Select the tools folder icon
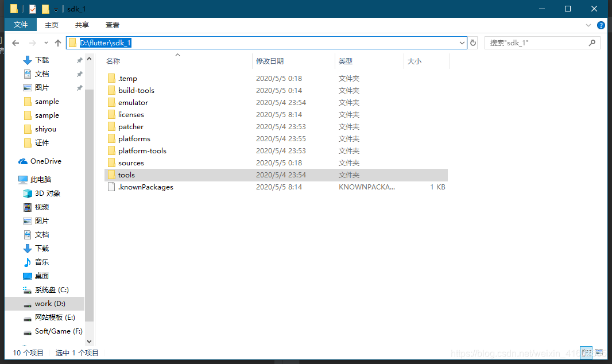Viewport: 612px width, 364px height. [x=111, y=175]
